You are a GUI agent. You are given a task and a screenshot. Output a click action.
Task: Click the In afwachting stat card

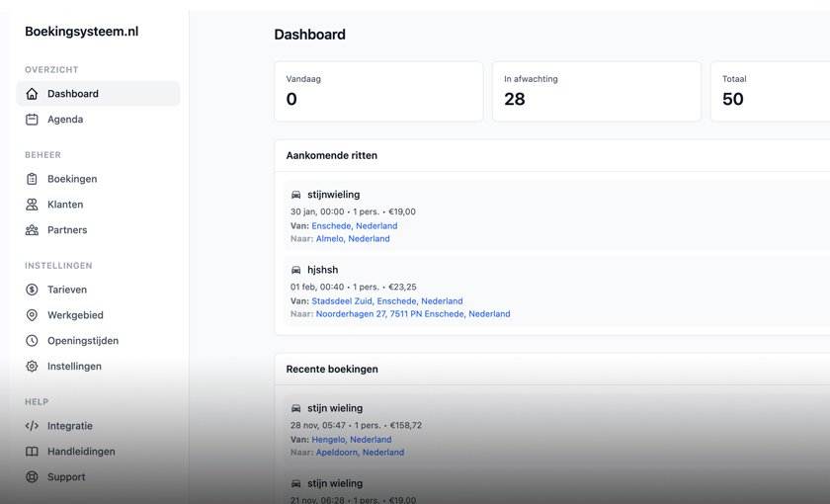coord(596,92)
